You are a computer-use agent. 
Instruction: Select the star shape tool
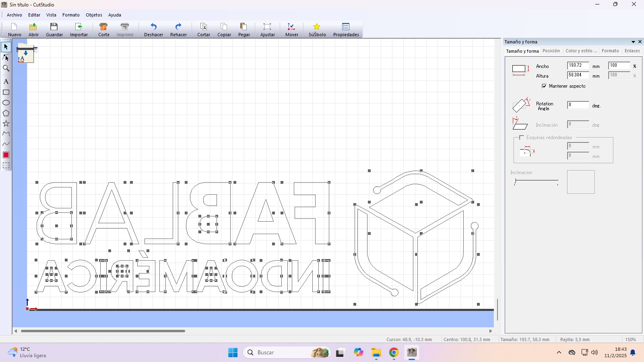pyautogui.click(x=6, y=123)
